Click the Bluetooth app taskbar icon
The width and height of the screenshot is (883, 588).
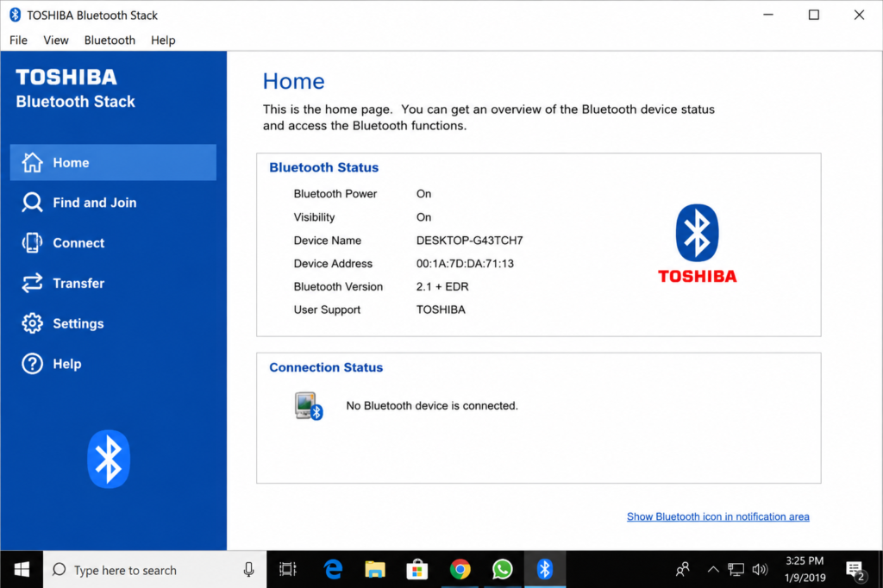545,569
